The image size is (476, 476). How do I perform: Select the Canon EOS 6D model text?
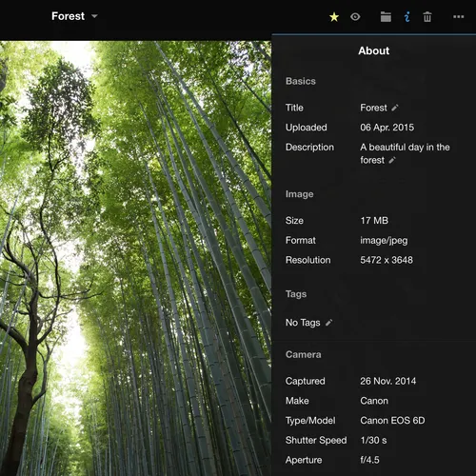point(392,421)
